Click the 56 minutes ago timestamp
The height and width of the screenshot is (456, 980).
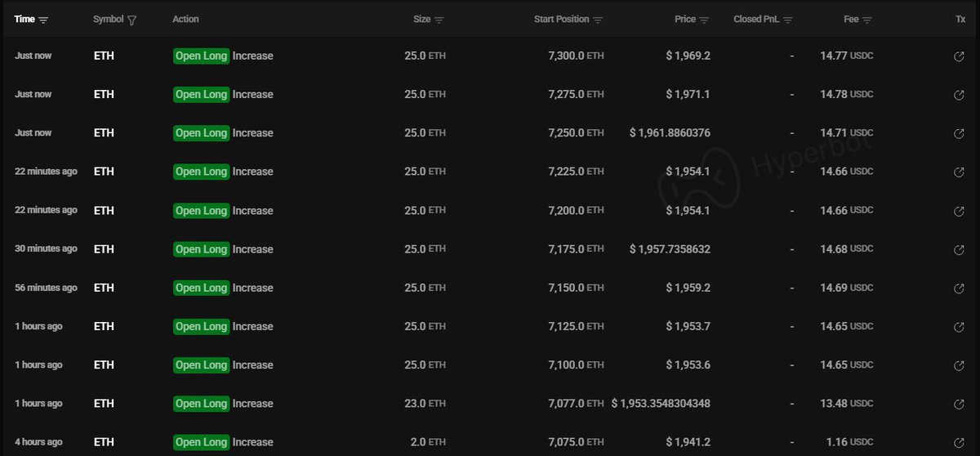46,288
